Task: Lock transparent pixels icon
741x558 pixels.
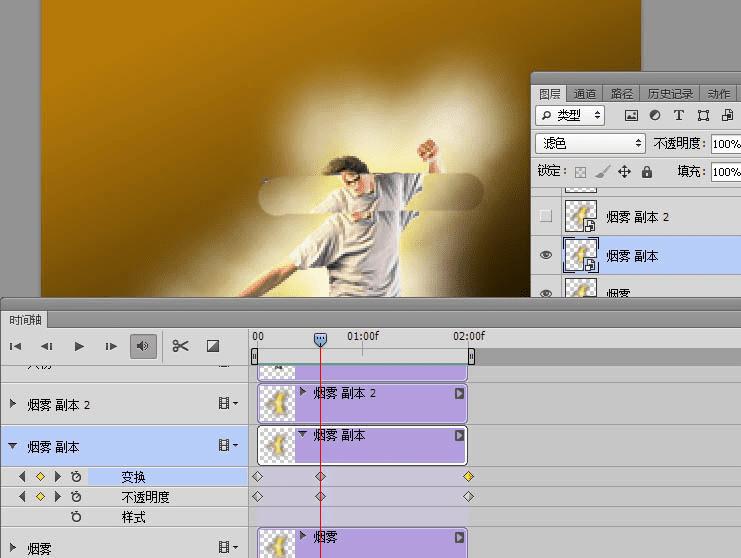Action: pos(580,172)
